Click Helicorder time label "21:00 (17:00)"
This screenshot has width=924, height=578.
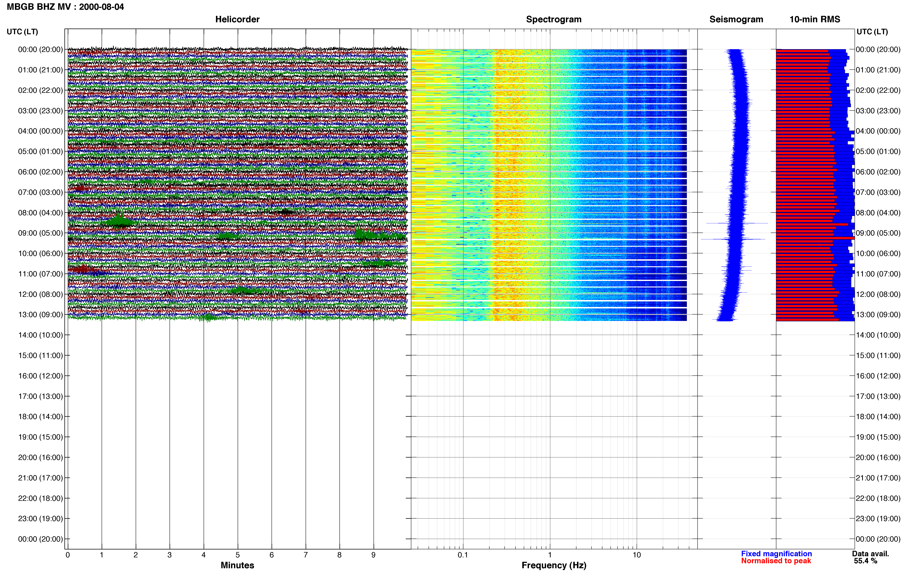(x=41, y=478)
